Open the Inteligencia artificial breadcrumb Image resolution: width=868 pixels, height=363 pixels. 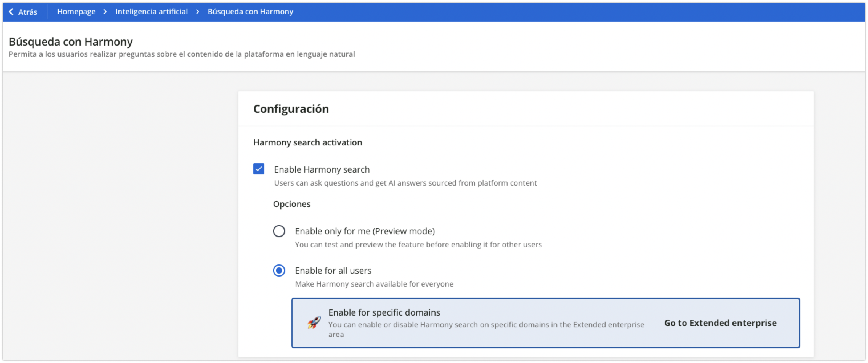click(151, 12)
